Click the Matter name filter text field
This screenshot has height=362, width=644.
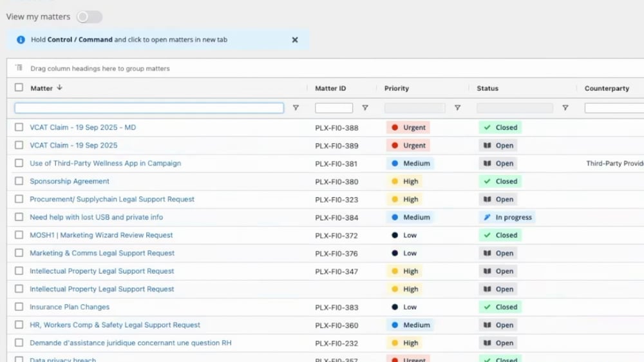point(149,108)
